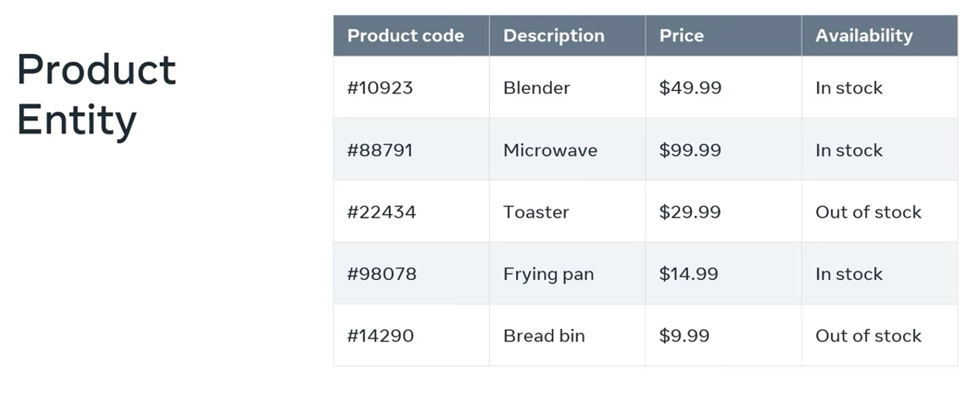Image resolution: width=980 pixels, height=393 pixels.
Task: Select the $99.99 price cell
Action: point(690,150)
